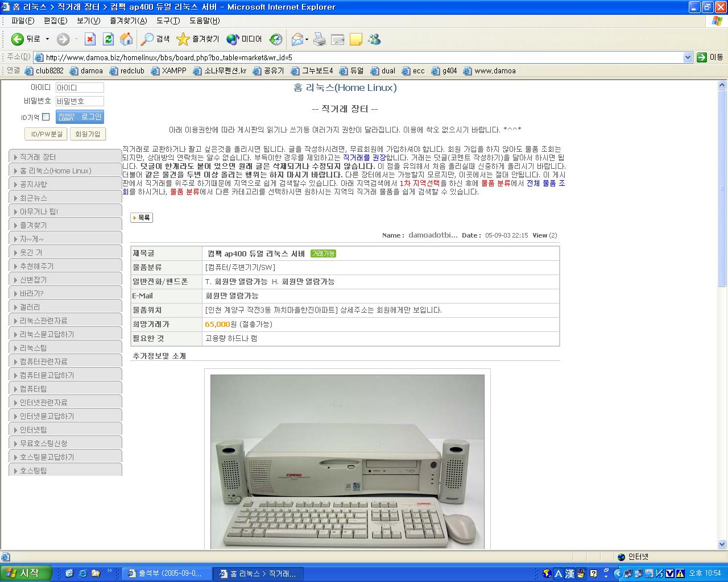
Task: Click the address bar URL field
Action: point(363,57)
